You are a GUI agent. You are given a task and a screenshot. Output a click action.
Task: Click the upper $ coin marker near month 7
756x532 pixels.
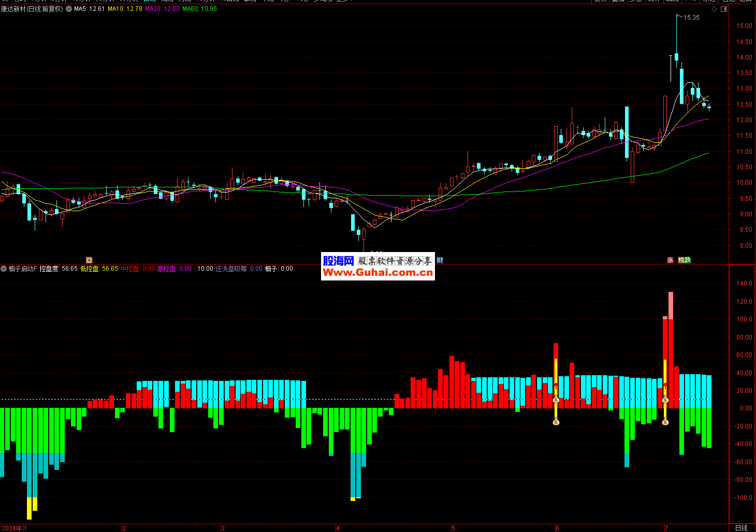point(665,400)
